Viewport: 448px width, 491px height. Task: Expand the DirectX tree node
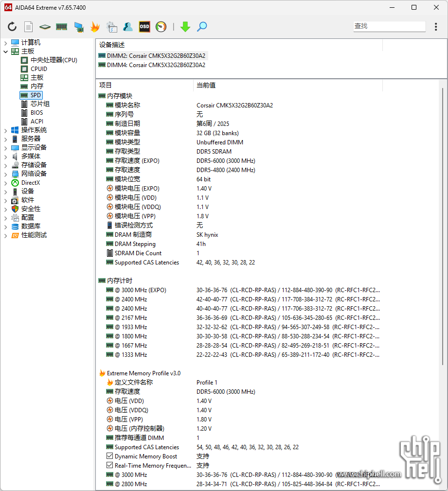pyautogui.click(x=5, y=183)
